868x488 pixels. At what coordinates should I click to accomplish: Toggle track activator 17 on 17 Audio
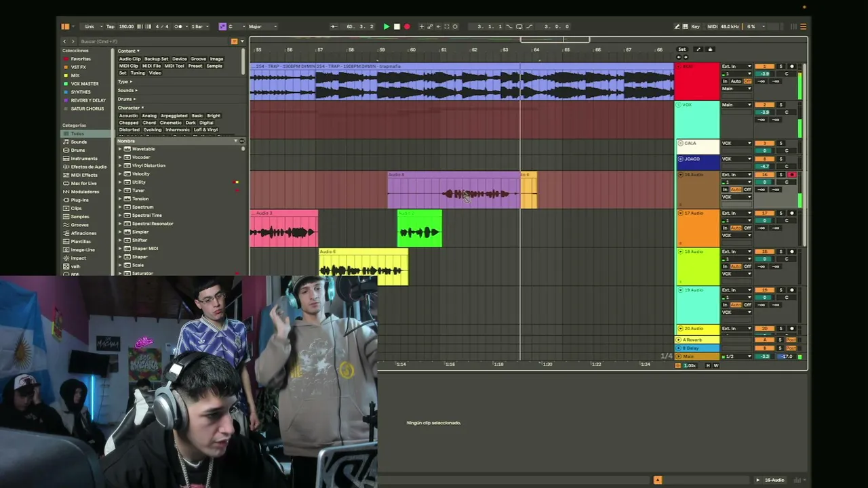(764, 213)
